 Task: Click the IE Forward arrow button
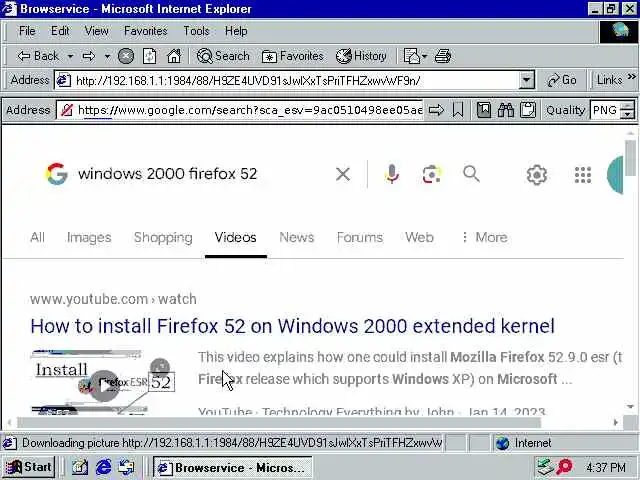[89, 56]
